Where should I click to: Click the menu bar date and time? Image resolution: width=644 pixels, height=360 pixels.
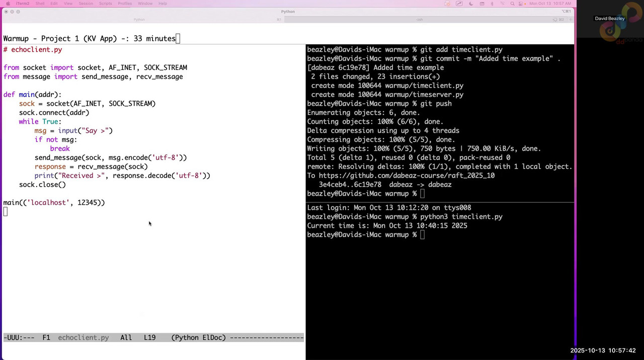coord(550,4)
